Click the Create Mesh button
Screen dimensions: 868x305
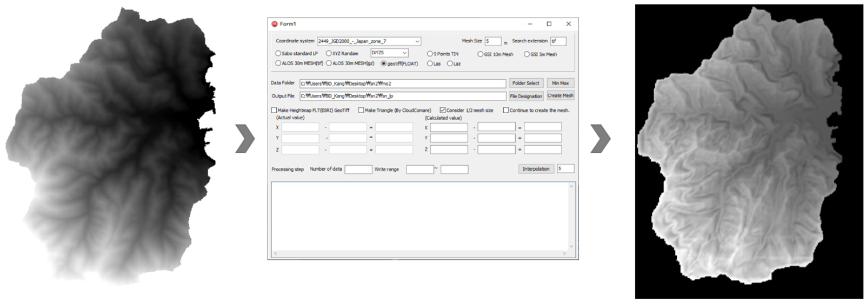point(560,96)
